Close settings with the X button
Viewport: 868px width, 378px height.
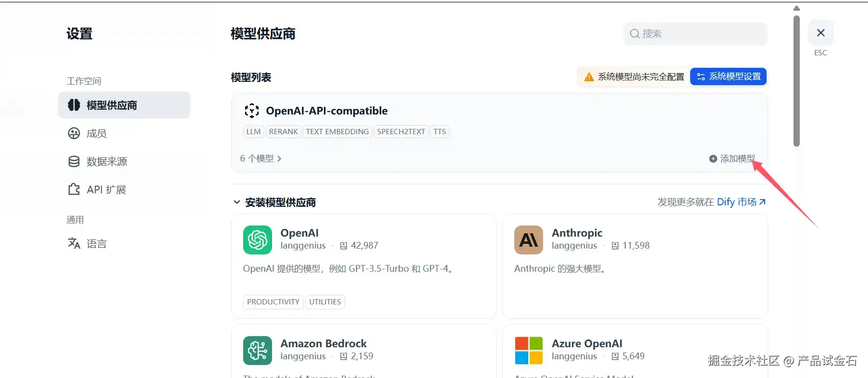coord(821,33)
